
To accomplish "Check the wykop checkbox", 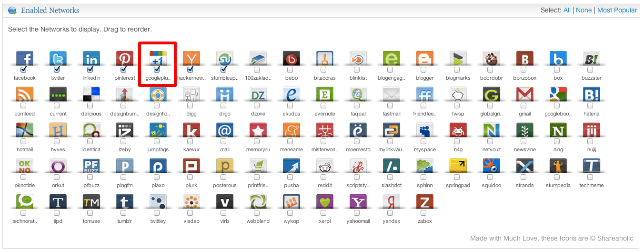I will (x=290, y=213).
